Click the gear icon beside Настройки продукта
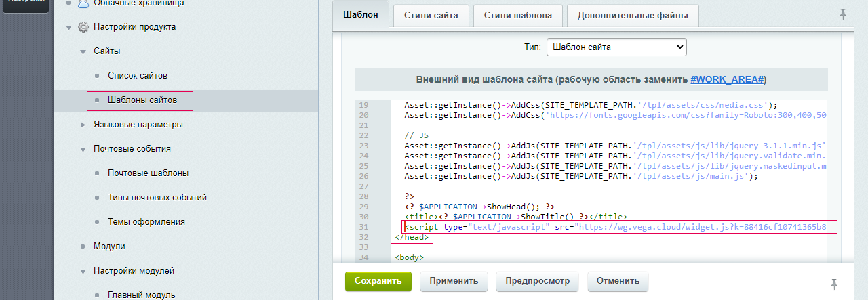The height and width of the screenshot is (300, 868). click(x=83, y=27)
